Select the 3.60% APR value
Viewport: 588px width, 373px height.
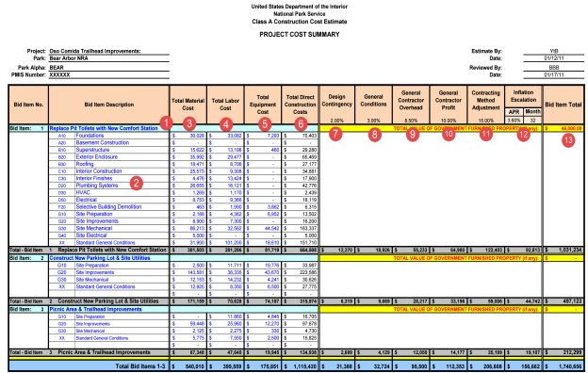[514, 121]
